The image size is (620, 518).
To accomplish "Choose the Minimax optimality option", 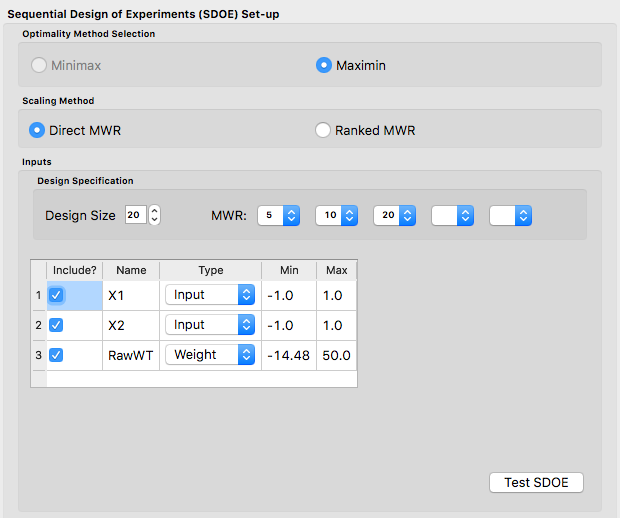I will point(39,65).
